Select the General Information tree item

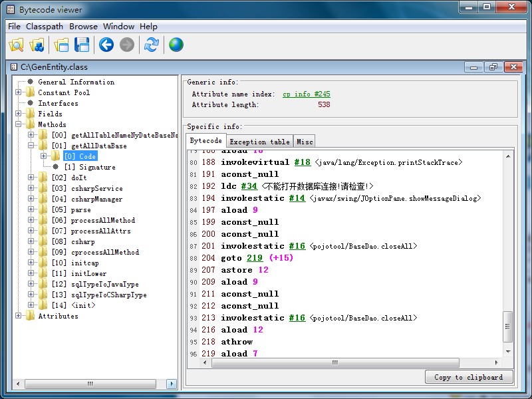pyautogui.click(x=76, y=82)
